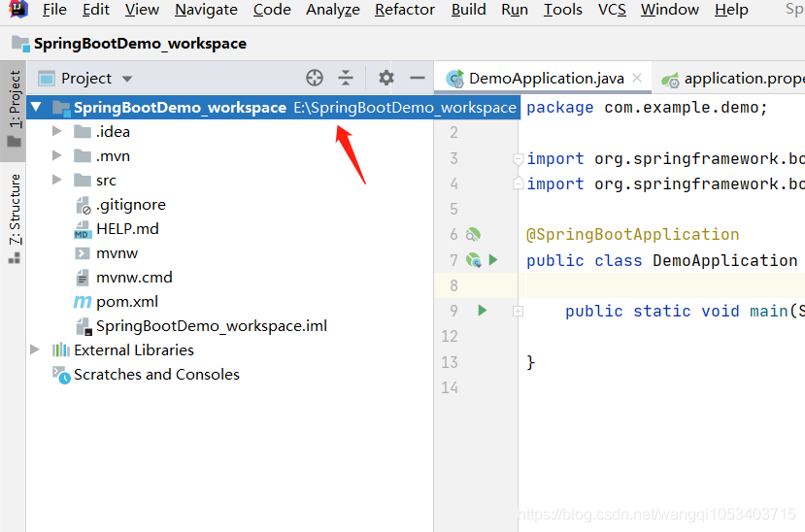Screen dimensions: 805x532
Task: Click the Maven pom.xml icon
Action: 83,302
